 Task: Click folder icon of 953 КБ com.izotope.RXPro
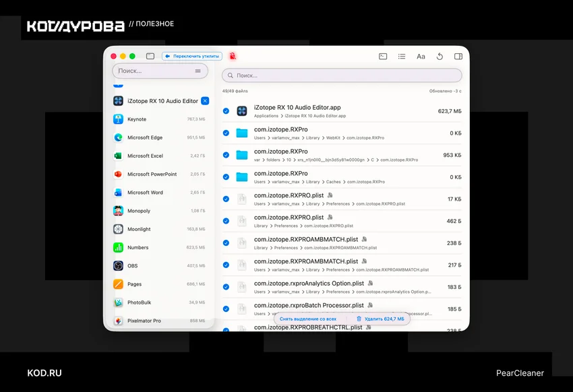[x=242, y=155]
